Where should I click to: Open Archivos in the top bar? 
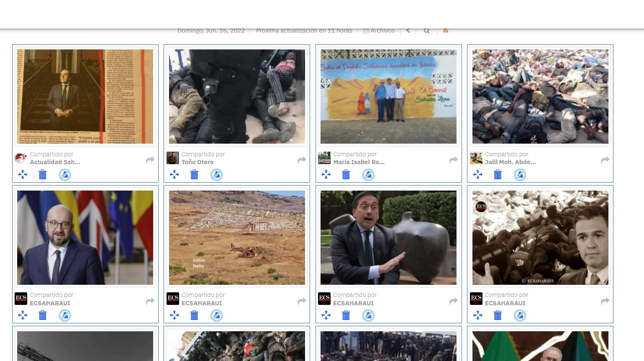click(379, 31)
